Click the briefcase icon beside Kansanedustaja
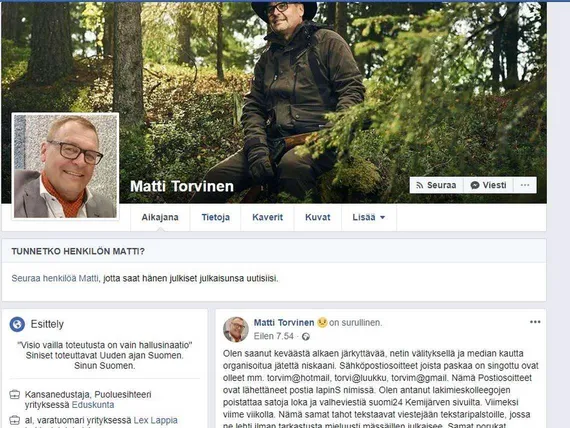The image size is (570, 428). coord(15,395)
